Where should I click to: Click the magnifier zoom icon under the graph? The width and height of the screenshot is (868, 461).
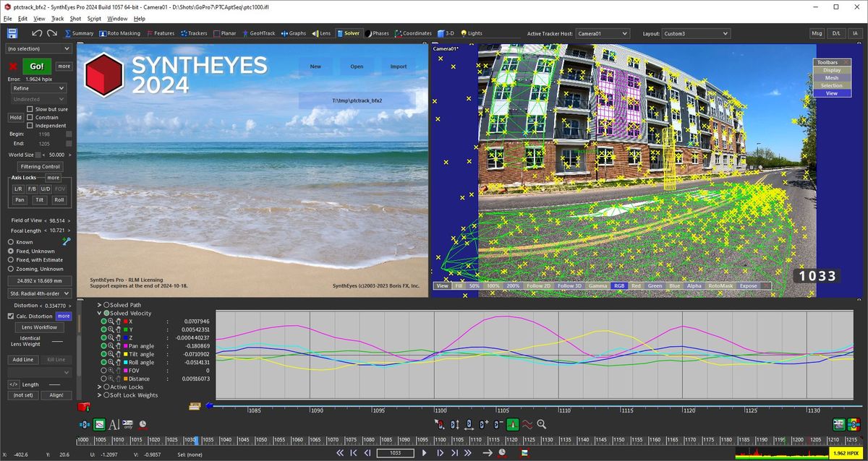[541, 425]
